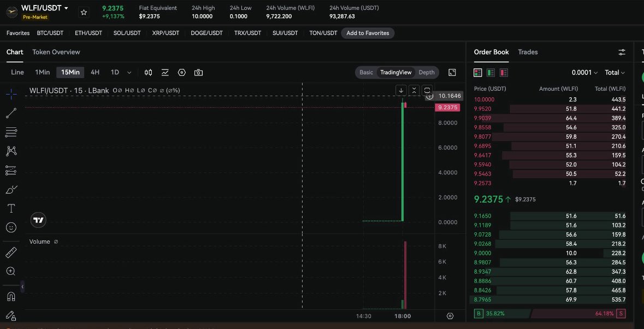Select the trend line drawing tool
The image size is (644, 329).
11,113
